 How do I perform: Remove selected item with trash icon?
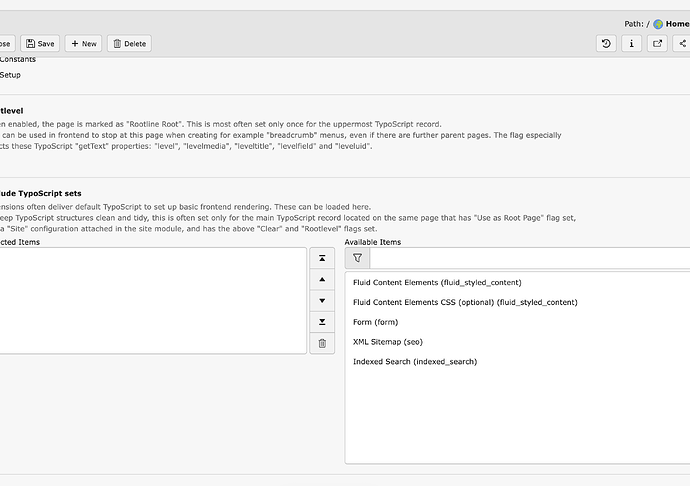coord(322,343)
